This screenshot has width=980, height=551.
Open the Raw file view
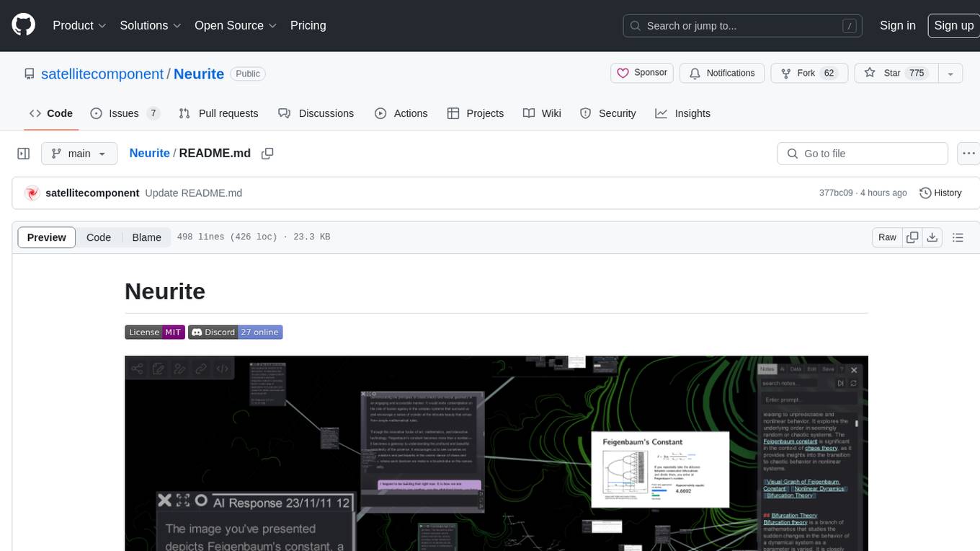click(x=887, y=237)
